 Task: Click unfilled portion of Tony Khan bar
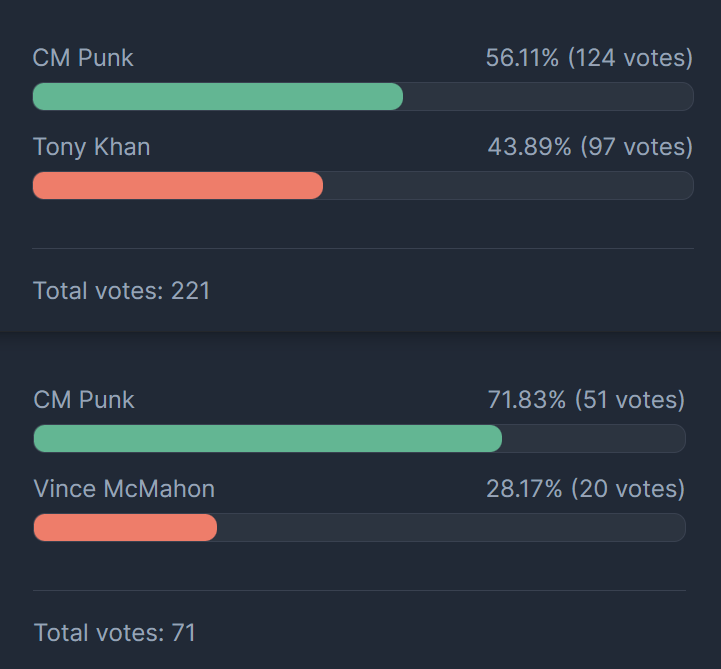[x=508, y=186]
